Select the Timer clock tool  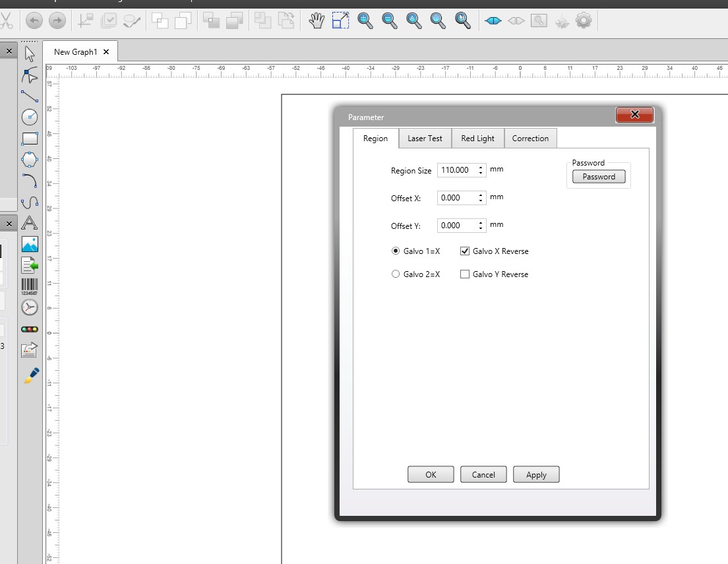(x=30, y=307)
